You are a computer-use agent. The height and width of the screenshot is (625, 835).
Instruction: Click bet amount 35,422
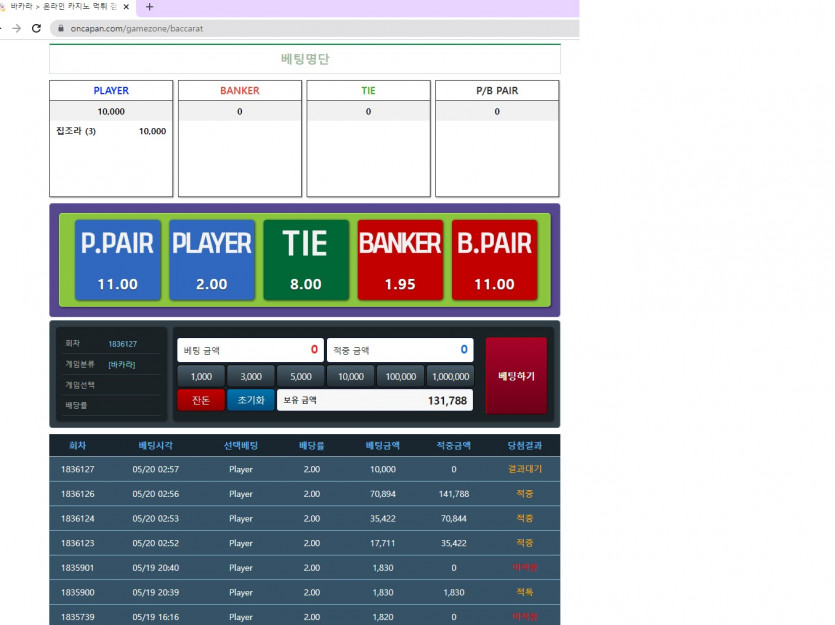point(383,518)
